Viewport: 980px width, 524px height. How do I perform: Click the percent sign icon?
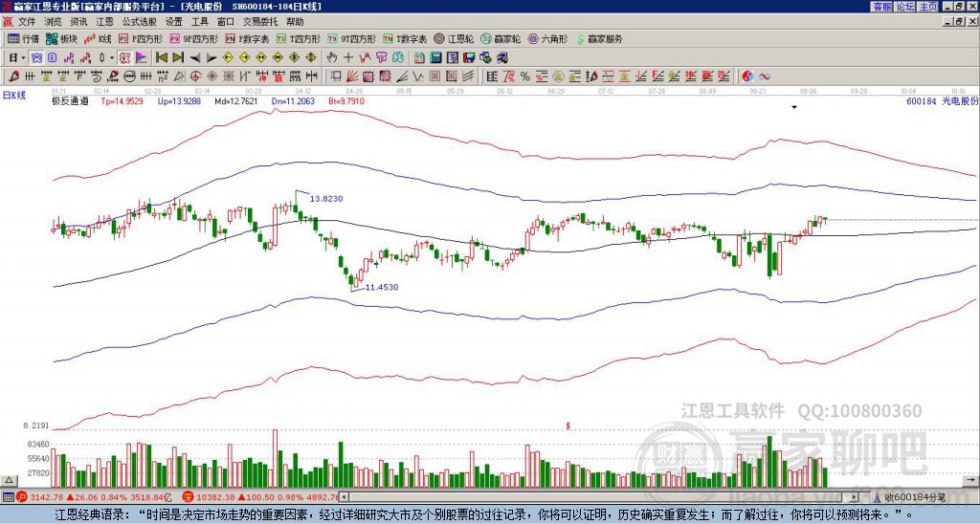pyautogui.click(x=525, y=76)
